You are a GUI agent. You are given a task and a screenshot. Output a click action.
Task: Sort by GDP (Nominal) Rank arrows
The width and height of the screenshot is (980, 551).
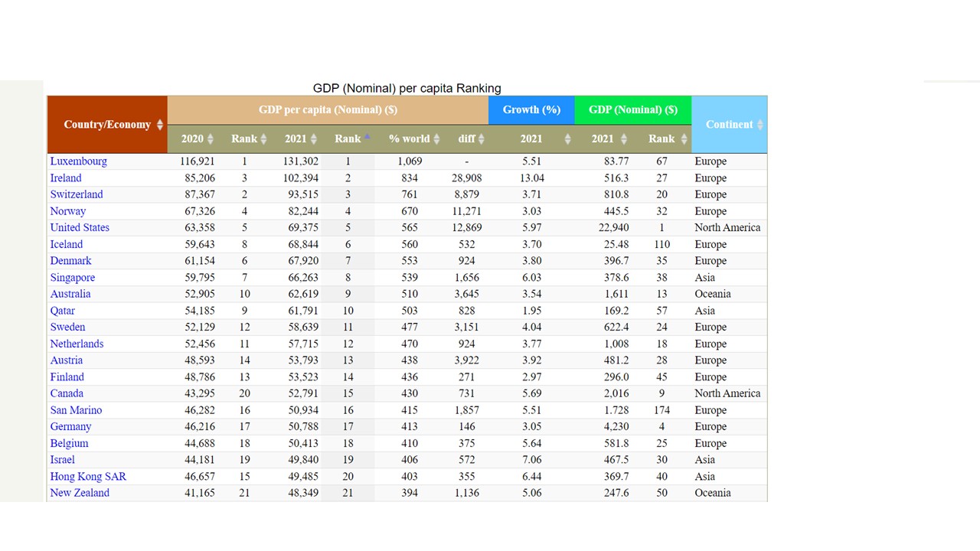tap(684, 139)
